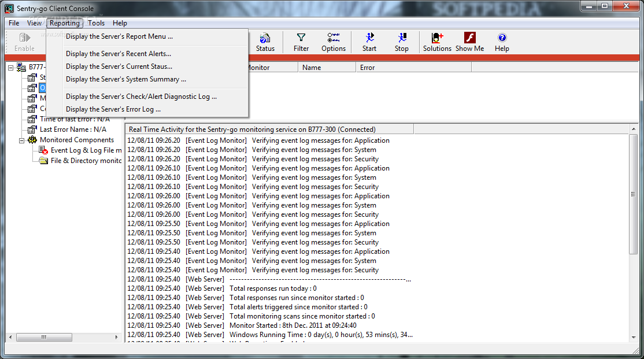Click log row Total responses run since monitor started
This screenshot has height=359, width=644.
246,298
